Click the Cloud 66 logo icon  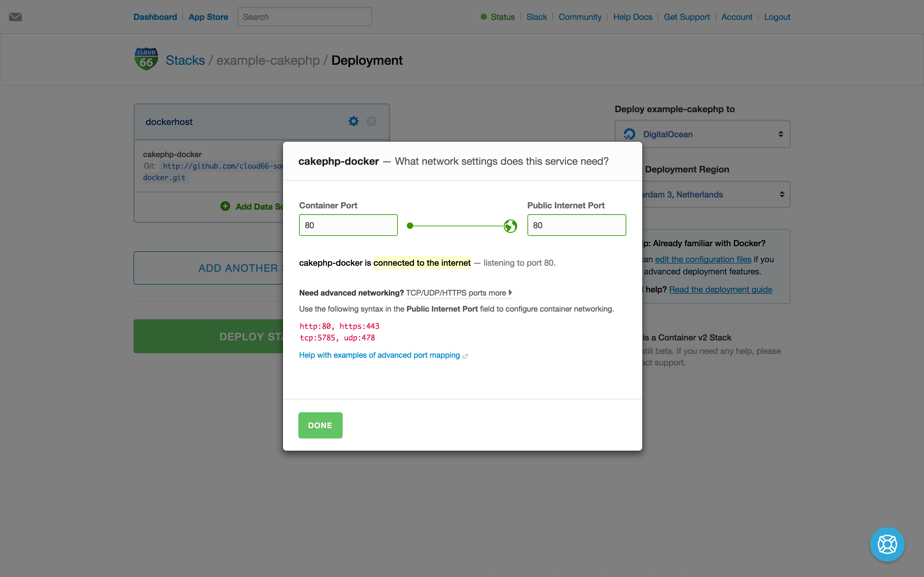pos(146,59)
